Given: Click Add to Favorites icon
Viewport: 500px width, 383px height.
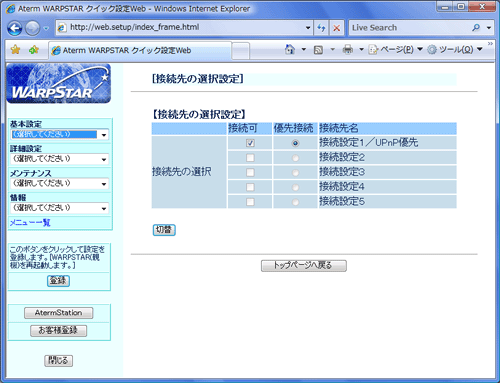Looking at the screenshot, I should (x=34, y=50).
